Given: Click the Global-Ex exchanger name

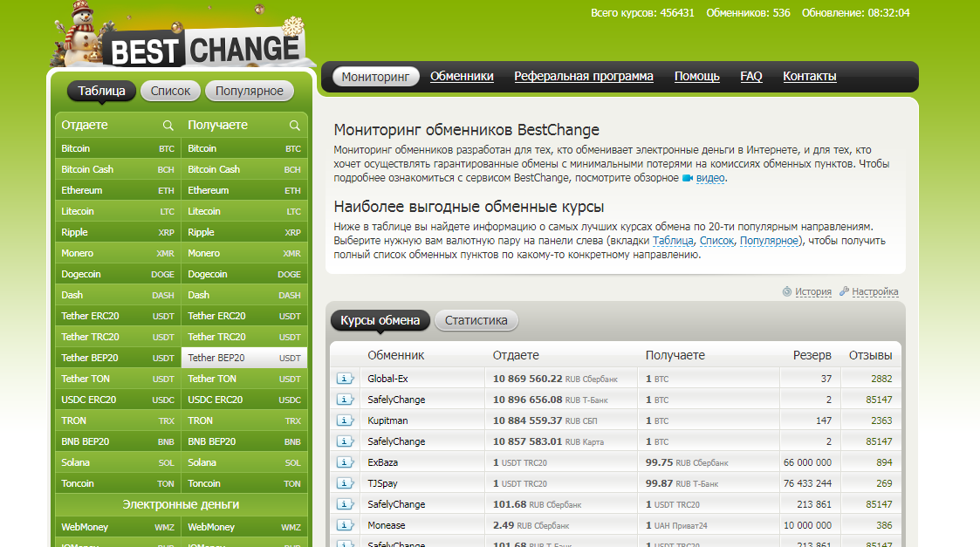Looking at the screenshot, I should tap(387, 379).
